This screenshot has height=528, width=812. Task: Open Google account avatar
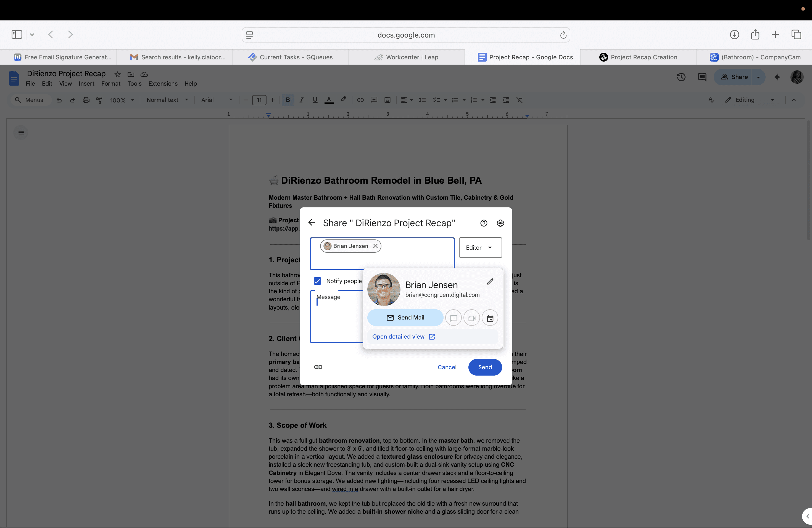click(x=797, y=77)
